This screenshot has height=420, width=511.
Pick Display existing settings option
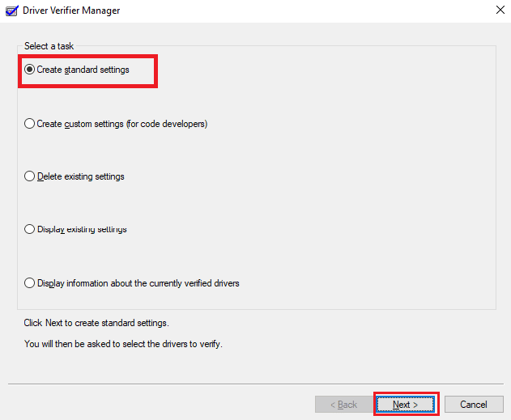coord(75,229)
